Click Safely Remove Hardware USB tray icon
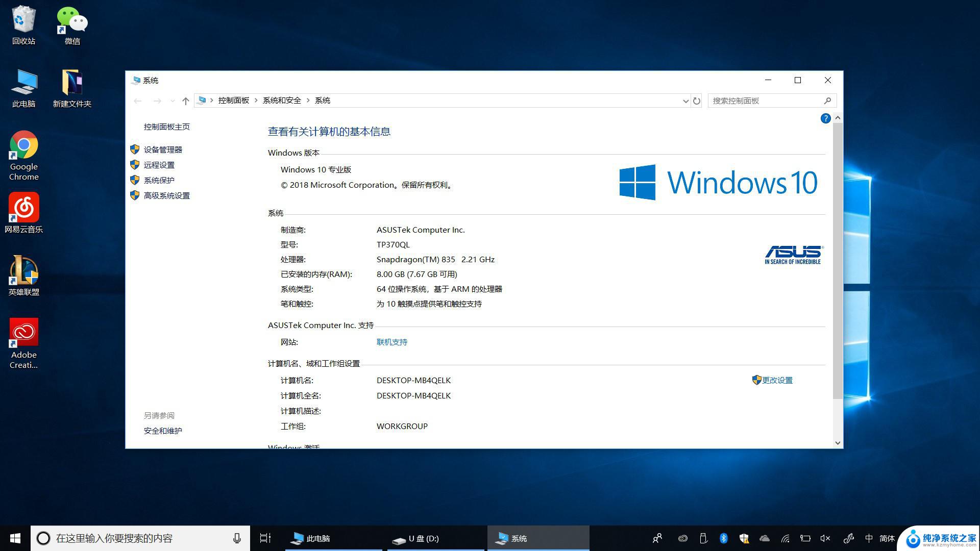The height and width of the screenshot is (551, 980). [703, 538]
